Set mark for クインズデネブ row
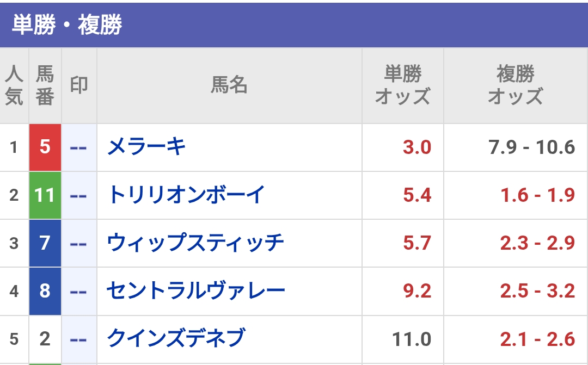Screen dimensions: 588x365 [79, 339]
